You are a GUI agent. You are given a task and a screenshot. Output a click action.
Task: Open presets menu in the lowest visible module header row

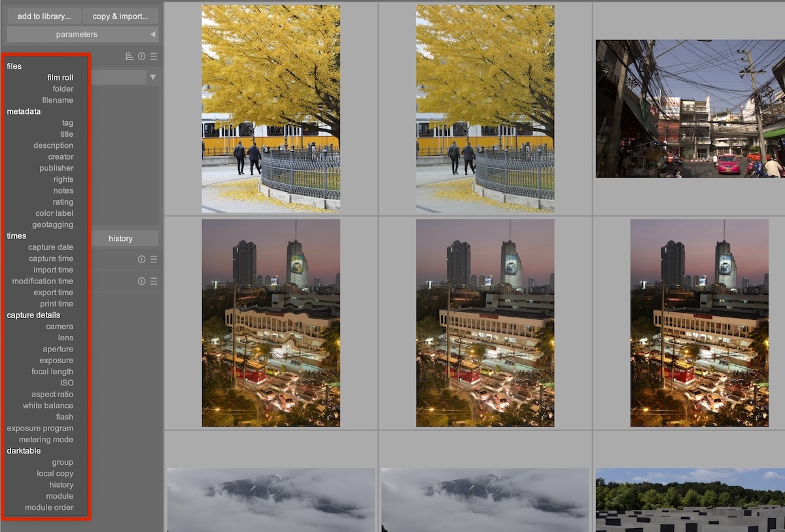(154, 281)
